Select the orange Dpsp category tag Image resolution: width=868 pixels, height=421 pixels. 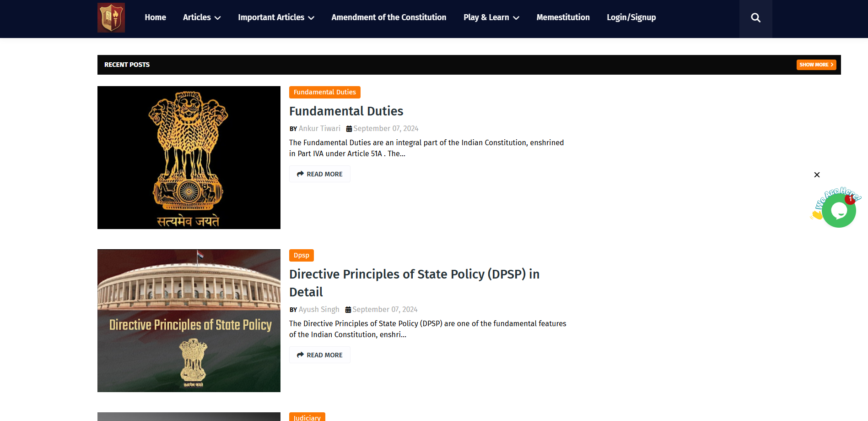(301, 255)
